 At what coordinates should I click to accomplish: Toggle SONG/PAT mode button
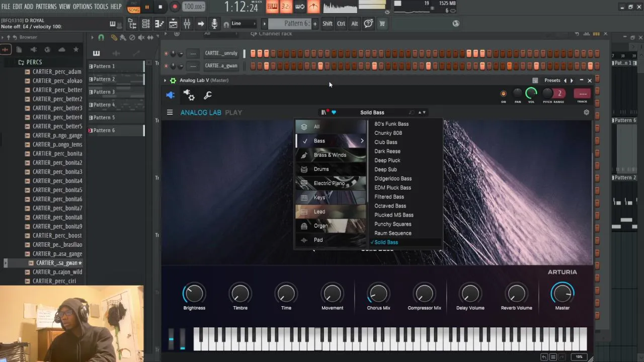coord(134,8)
